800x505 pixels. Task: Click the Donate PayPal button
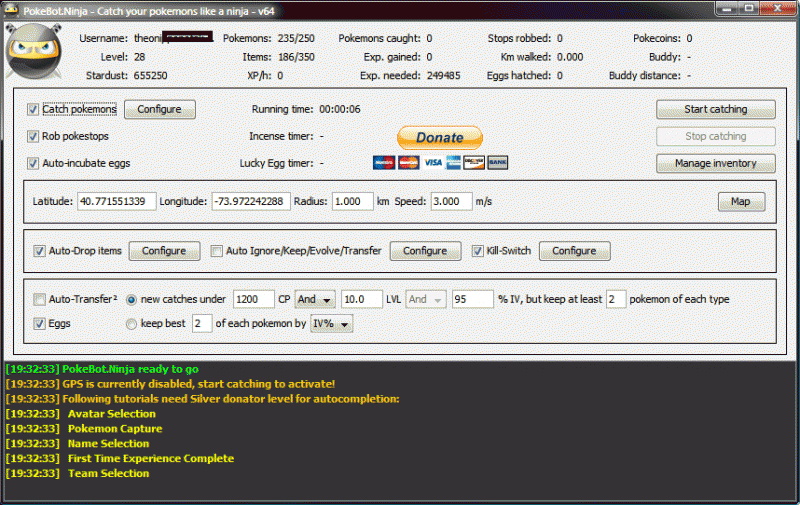coord(440,137)
